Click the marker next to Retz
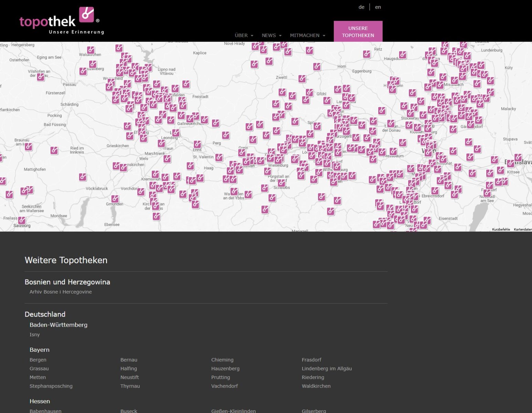Image resolution: width=532 pixels, height=413 pixels. tap(366, 54)
